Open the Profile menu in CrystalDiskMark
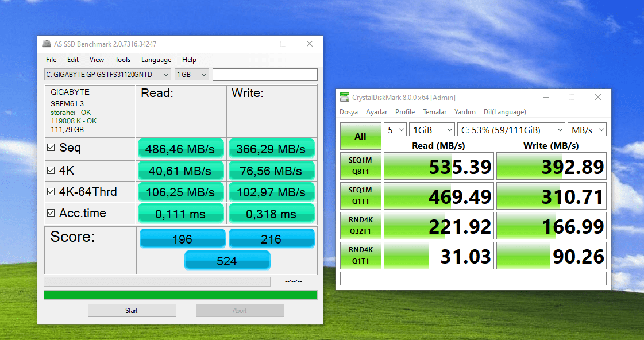644x340 pixels. 404,111
